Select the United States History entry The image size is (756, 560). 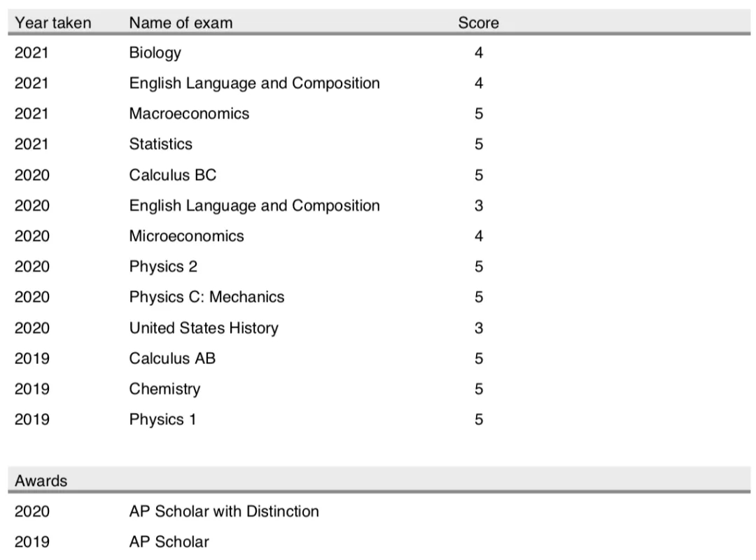pyautogui.click(x=204, y=328)
